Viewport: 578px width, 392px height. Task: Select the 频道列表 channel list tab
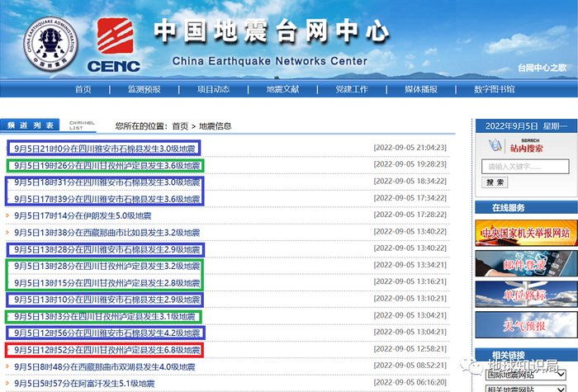click(31, 125)
